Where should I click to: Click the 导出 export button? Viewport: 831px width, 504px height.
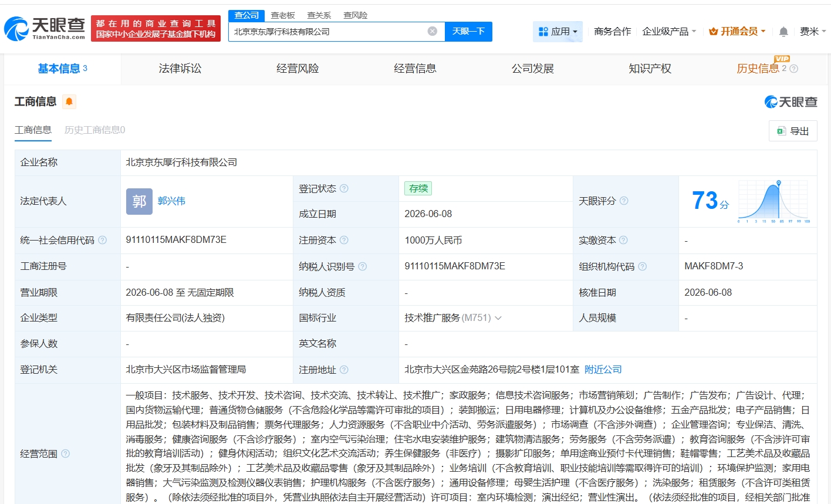click(793, 131)
